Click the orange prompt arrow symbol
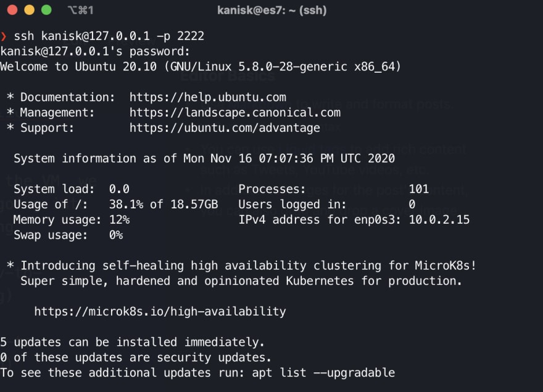This screenshot has width=543, height=392. click(4, 36)
